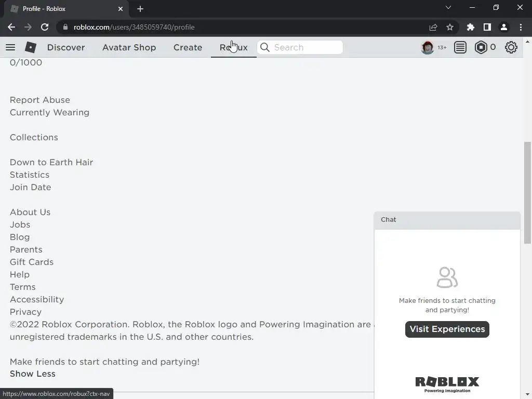Viewport: 532px width, 399px height.
Task: Toggle the browser side panel icon
Action: coord(487,27)
